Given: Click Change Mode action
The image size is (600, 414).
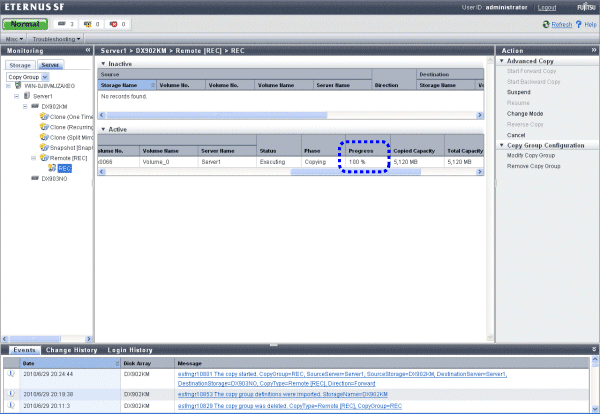Looking at the screenshot, I should coord(525,114).
